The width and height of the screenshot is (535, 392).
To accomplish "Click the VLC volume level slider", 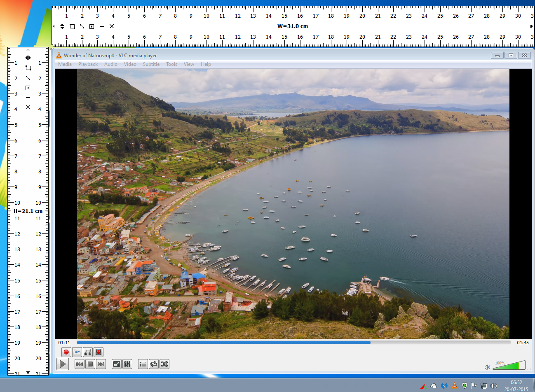I will pyautogui.click(x=509, y=366).
